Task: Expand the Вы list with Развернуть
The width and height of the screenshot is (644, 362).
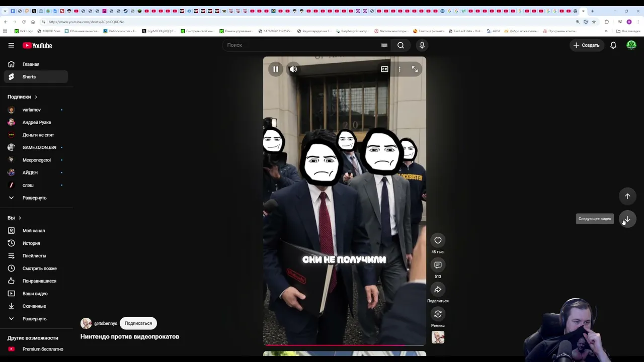Action: 35,319
